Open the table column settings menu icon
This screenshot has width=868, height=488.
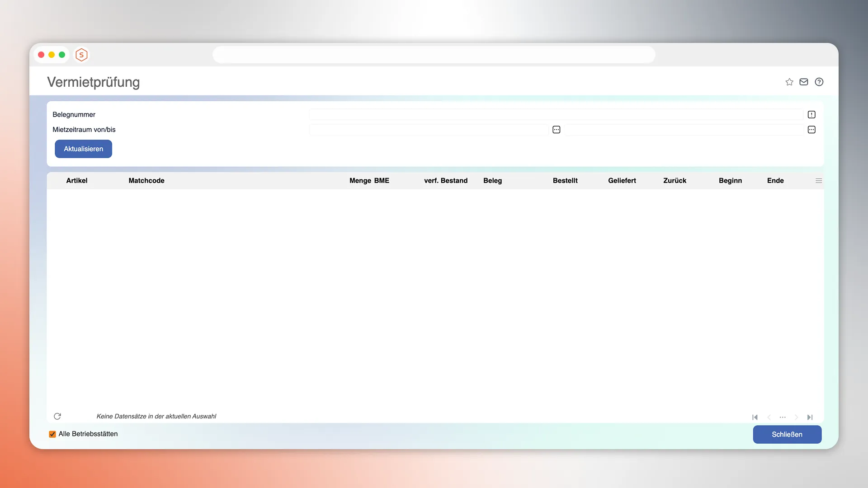819,181
